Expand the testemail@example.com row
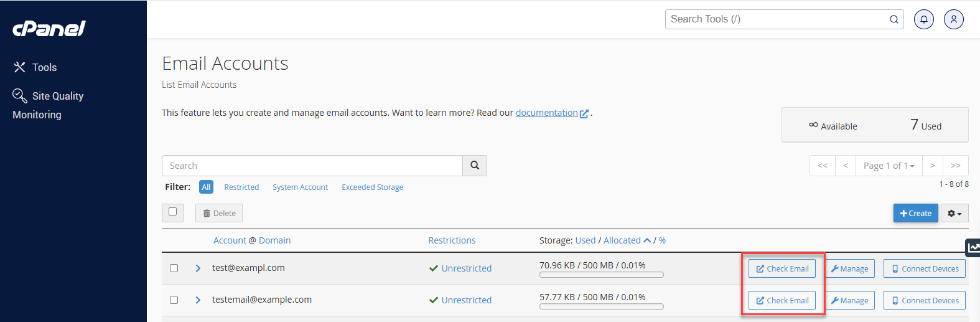Viewport: 980px width, 322px height. [198, 300]
